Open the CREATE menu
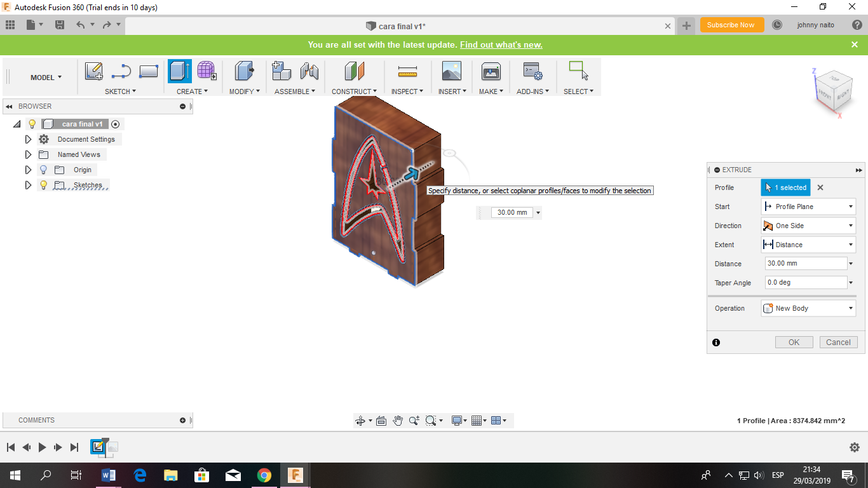Image resolution: width=868 pixels, height=488 pixels. click(x=192, y=91)
